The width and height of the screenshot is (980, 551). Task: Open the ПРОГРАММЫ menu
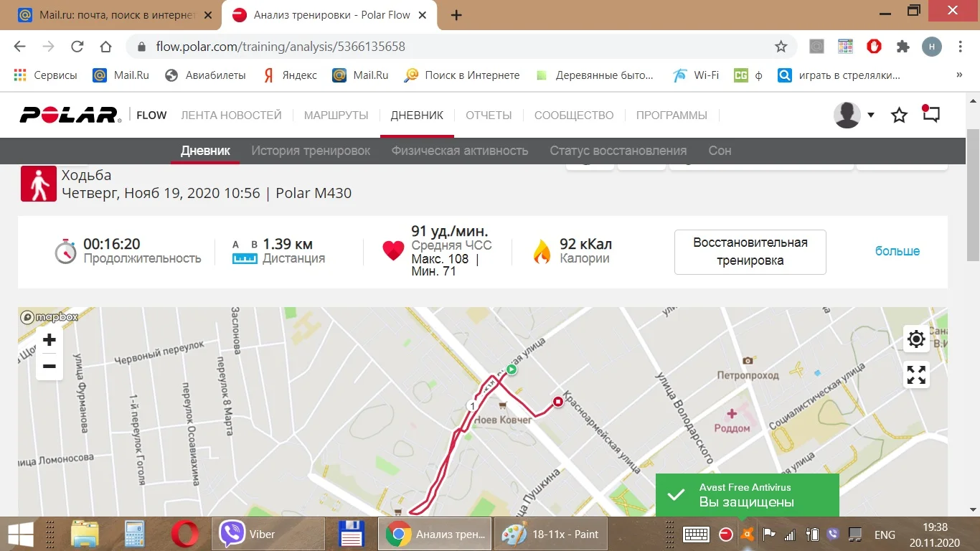tap(672, 115)
